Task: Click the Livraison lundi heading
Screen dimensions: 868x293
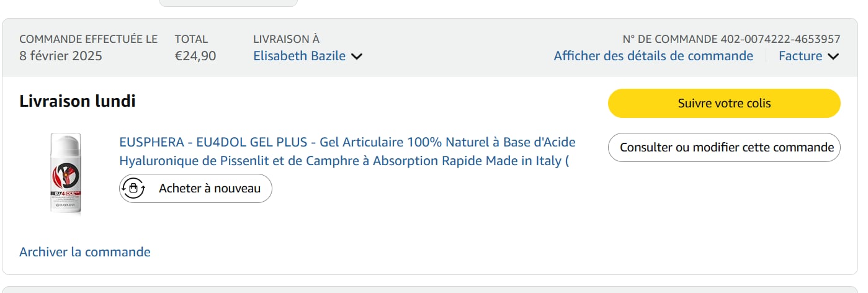Action: pos(78,101)
